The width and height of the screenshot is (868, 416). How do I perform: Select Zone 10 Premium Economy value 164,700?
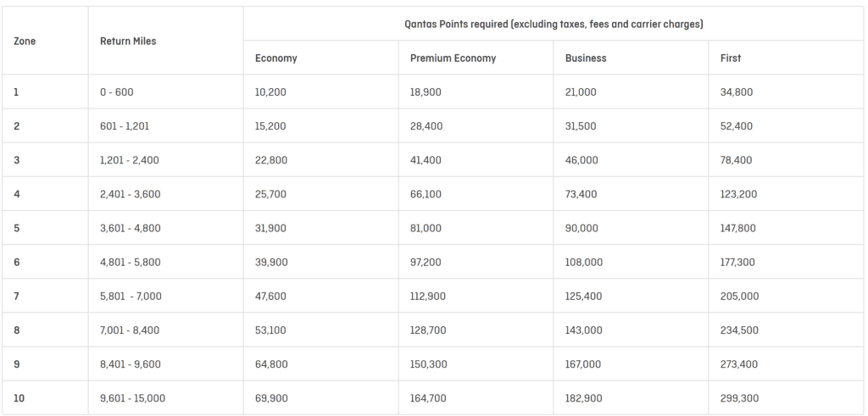click(428, 398)
